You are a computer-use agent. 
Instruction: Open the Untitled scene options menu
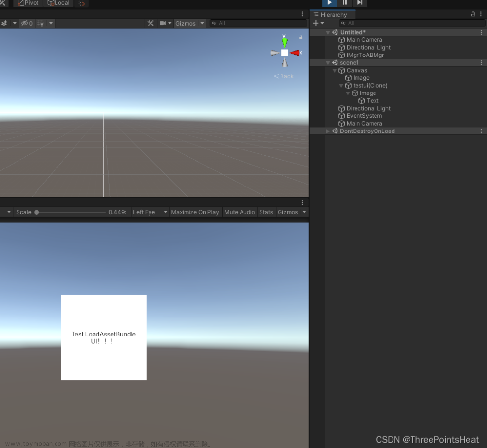click(481, 32)
